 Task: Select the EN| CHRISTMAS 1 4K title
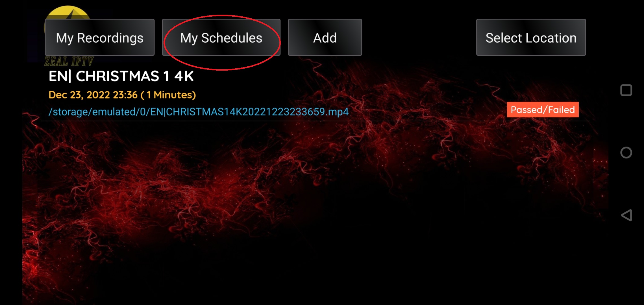click(x=121, y=76)
